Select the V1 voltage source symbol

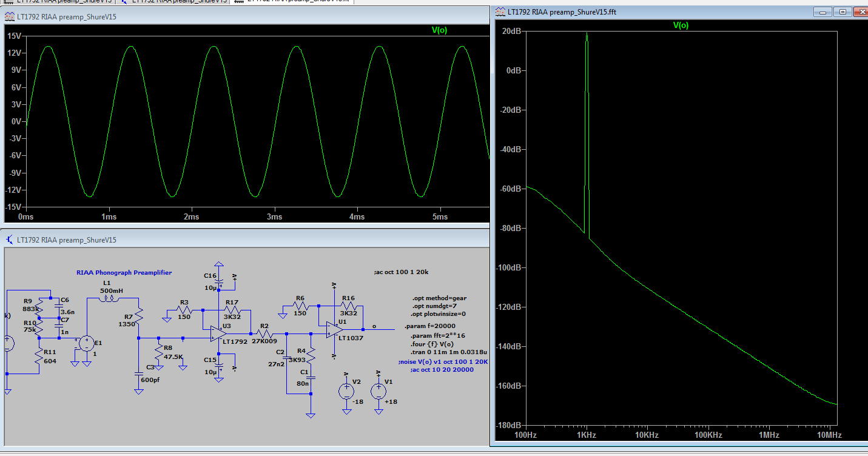click(x=378, y=391)
